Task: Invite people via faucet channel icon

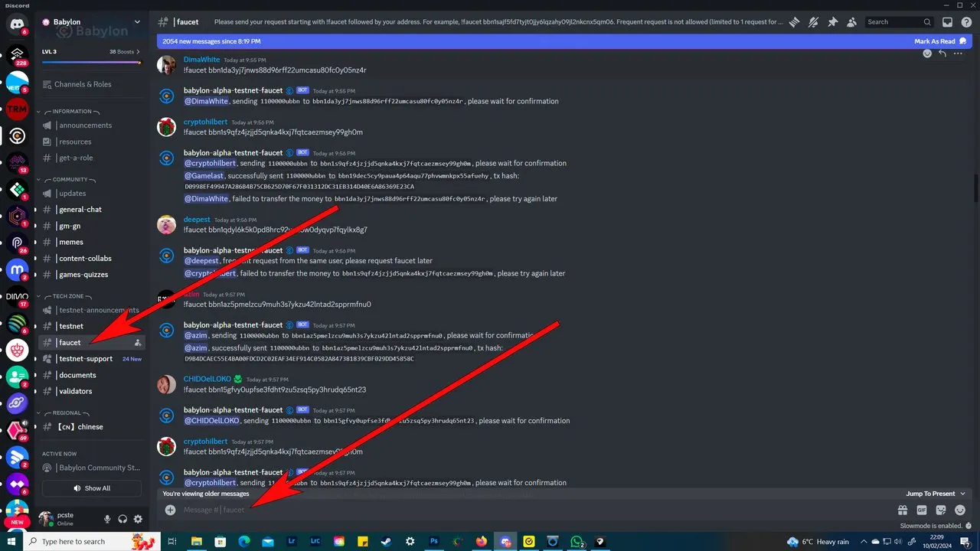Action: [137, 343]
